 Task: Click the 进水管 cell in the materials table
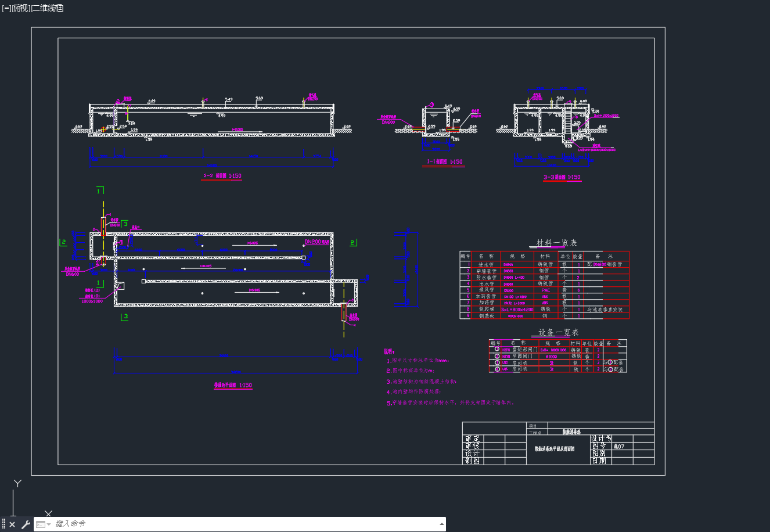(486, 264)
